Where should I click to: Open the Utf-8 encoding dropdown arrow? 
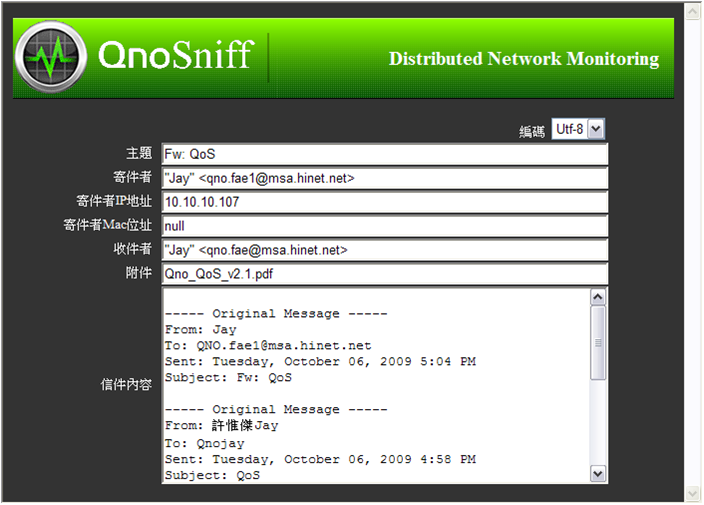coord(596,129)
